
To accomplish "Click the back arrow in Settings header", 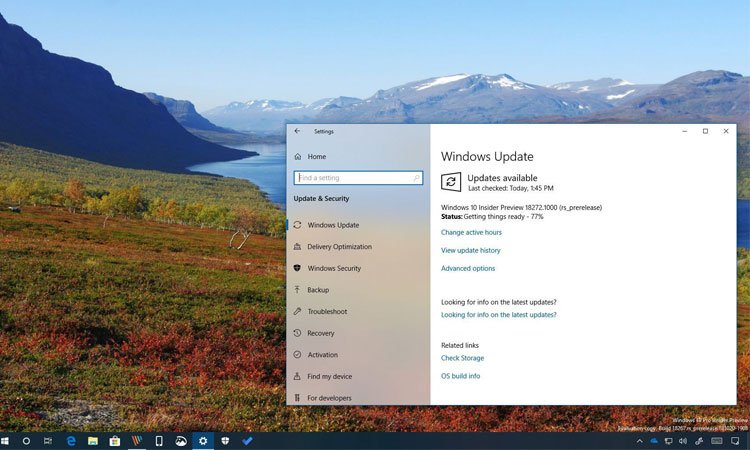I will click(297, 131).
